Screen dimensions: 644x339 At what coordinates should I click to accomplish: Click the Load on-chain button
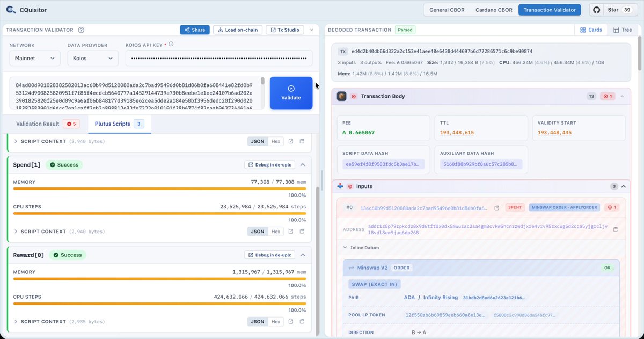pos(237,30)
